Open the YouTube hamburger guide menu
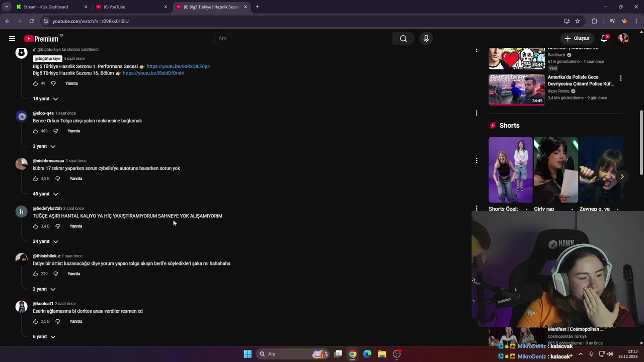The width and height of the screenshot is (644, 362). 12,38
